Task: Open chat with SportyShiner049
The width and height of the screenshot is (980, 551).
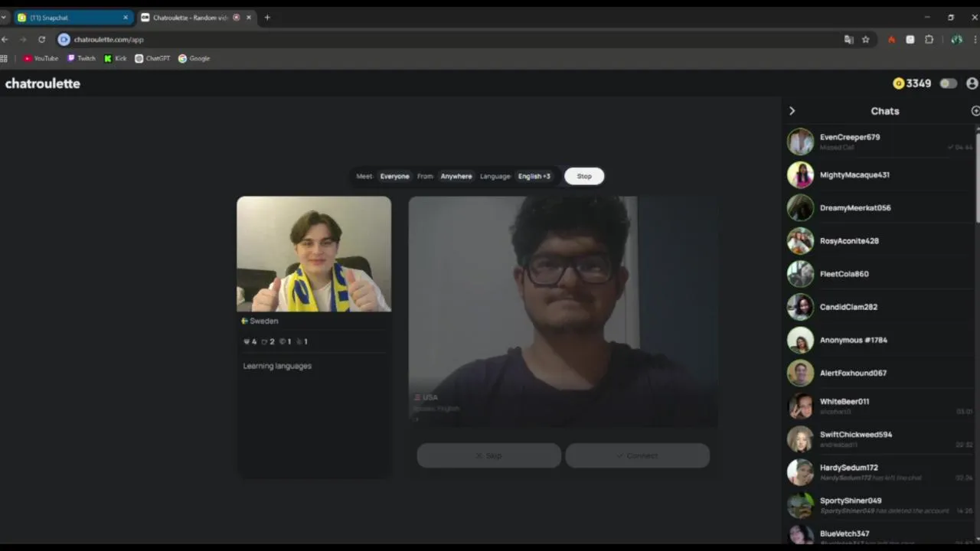Action: (x=880, y=505)
